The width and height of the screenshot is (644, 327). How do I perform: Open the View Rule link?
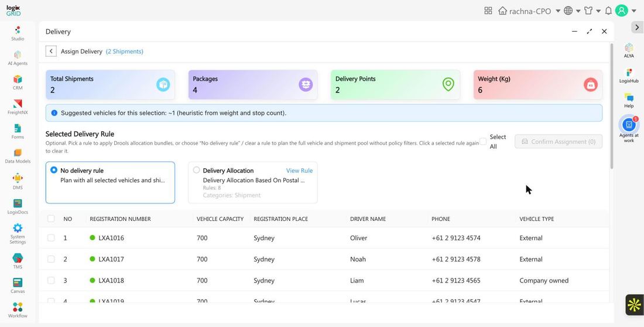pos(299,171)
